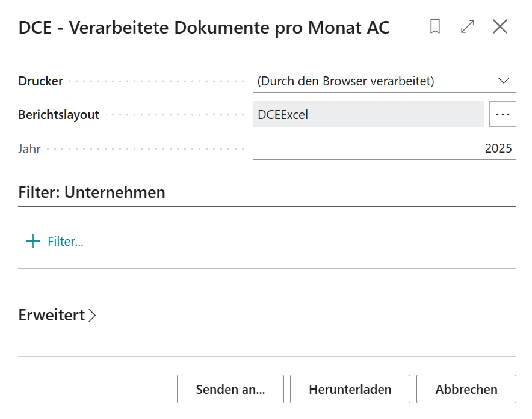Click the Jahr field label
Viewport: 532px width, 419px height.
29,148
